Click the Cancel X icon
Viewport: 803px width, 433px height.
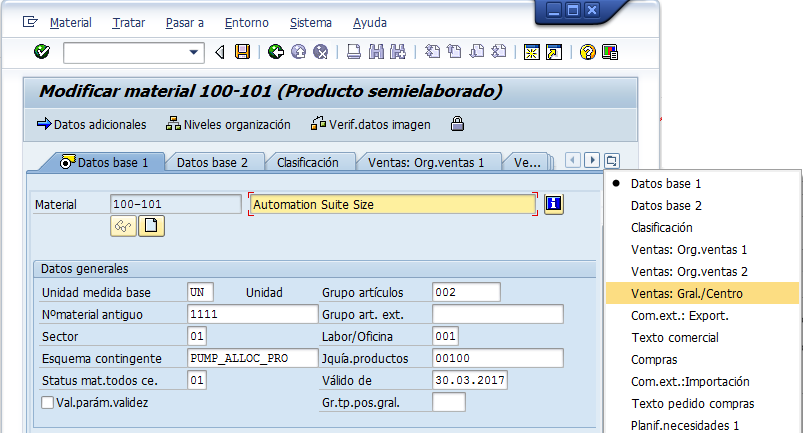pos(321,52)
